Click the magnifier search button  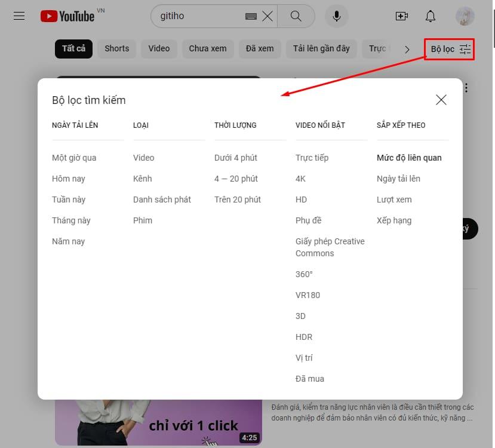[296, 16]
